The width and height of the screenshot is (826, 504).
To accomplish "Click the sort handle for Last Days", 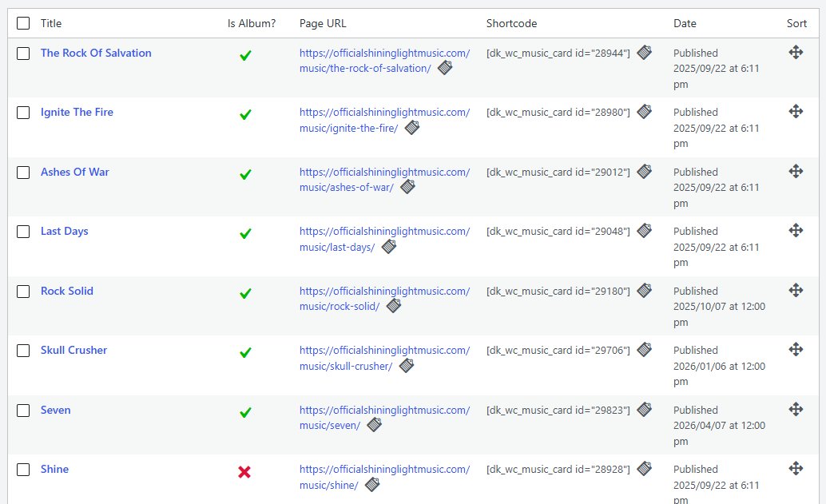I will [x=796, y=230].
